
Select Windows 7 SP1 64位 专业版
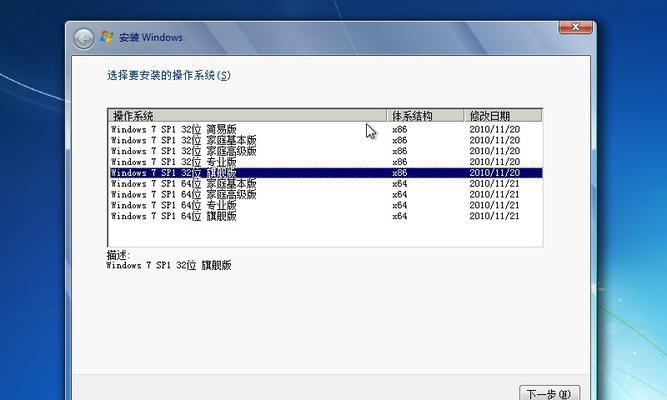[325, 205]
